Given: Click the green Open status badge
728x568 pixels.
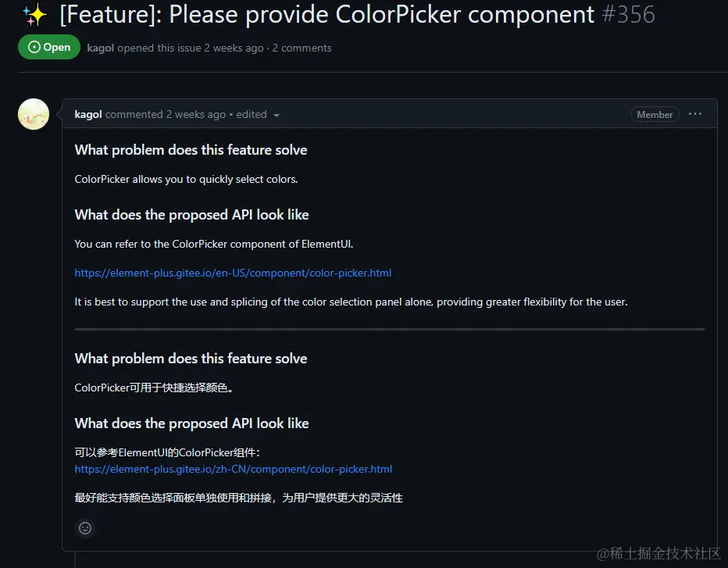Looking at the screenshot, I should [x=49, y=48].
